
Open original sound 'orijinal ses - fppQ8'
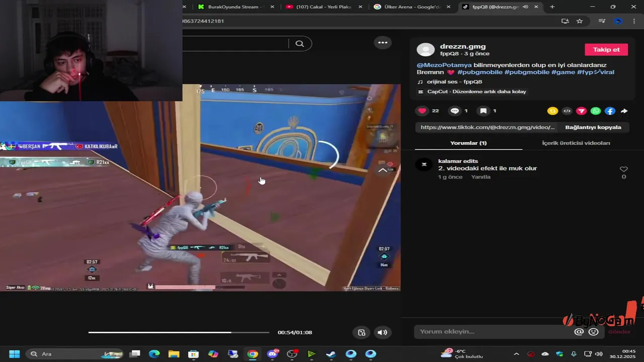tap(454, 81)
